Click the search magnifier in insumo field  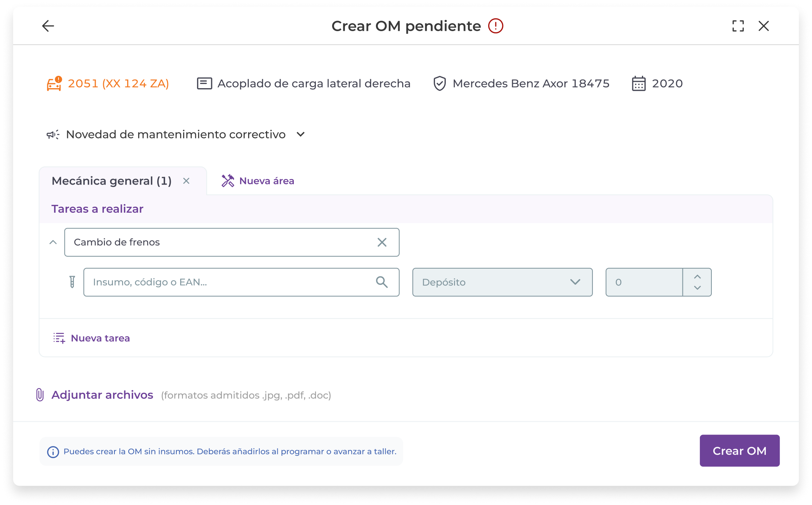382,282
